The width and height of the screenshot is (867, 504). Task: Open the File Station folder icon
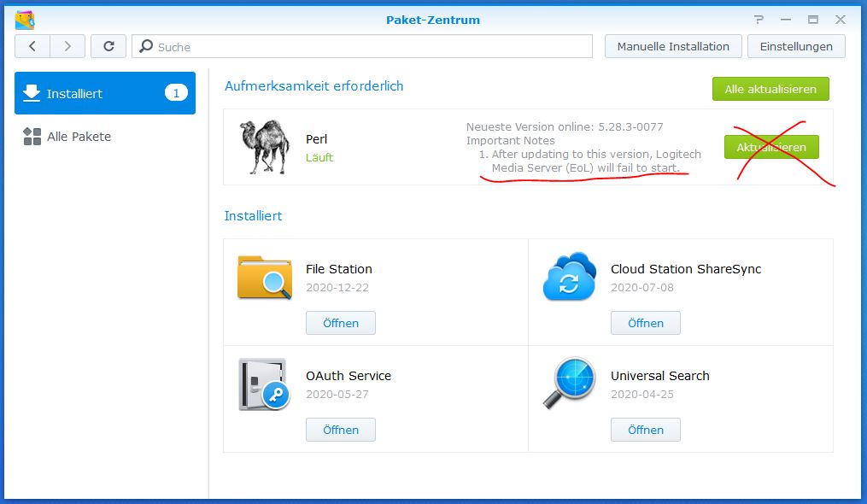click(264, 277)
